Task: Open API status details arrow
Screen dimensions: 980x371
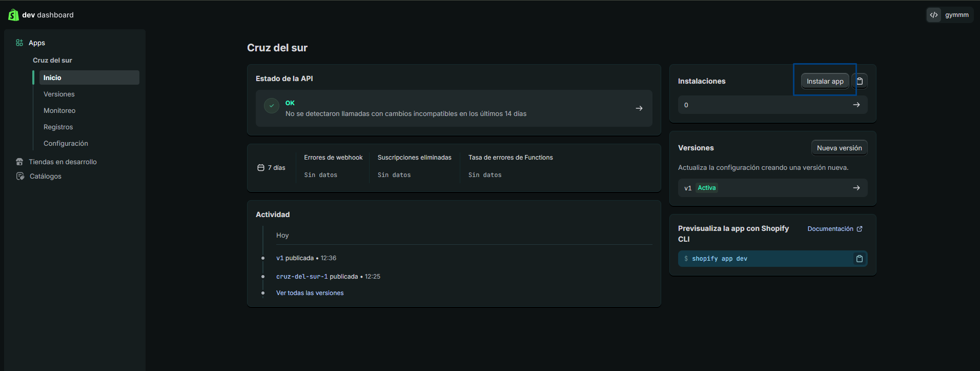Action: tap(639, 108)
